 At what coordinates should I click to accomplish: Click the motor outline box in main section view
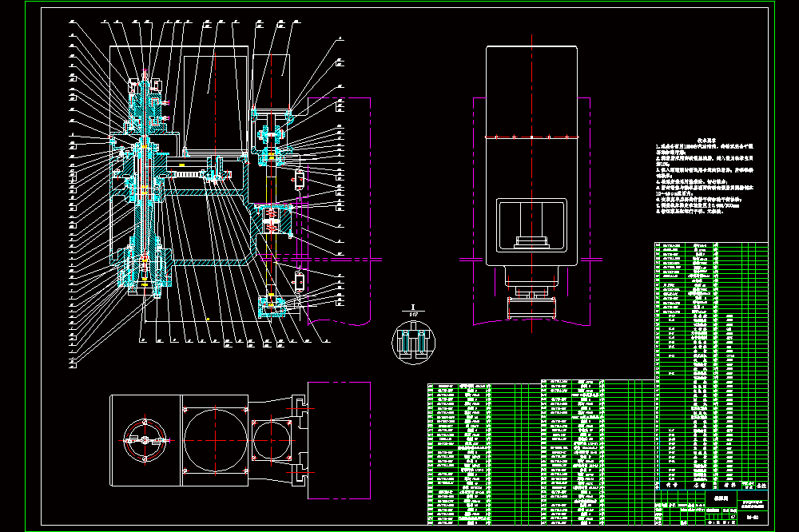216,103
